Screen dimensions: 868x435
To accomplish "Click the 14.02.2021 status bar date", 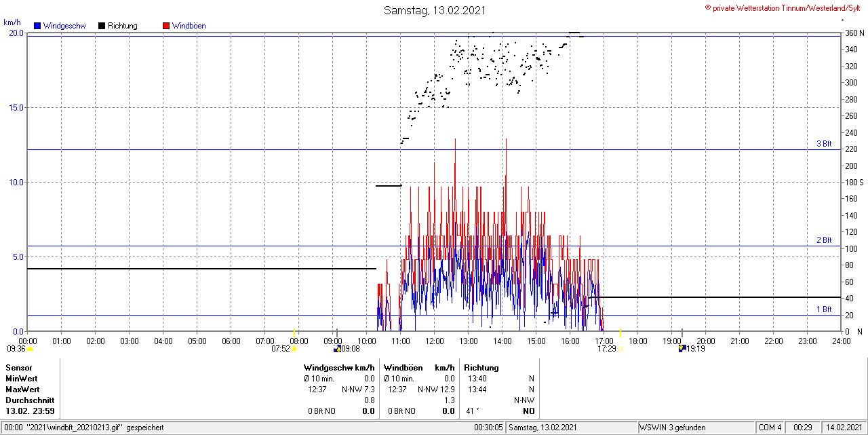I will click(844, 428).
